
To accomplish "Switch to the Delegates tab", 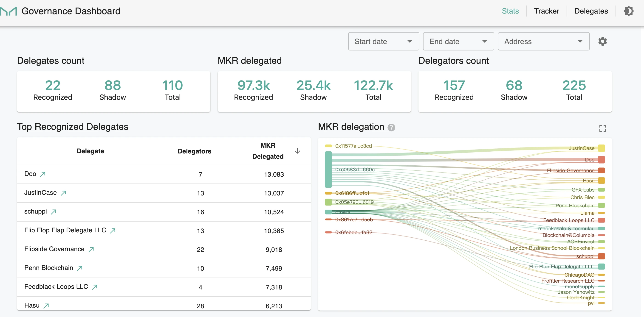I will click(x=591, y=11).
